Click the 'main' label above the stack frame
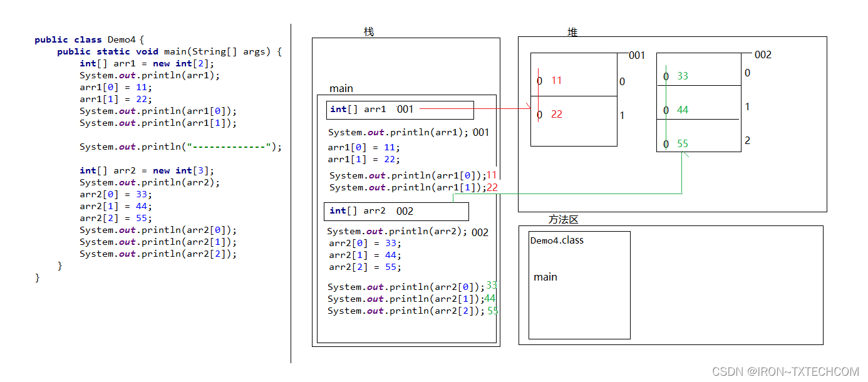The height and width of the screenshot is (382, 868). pos(341,89)
